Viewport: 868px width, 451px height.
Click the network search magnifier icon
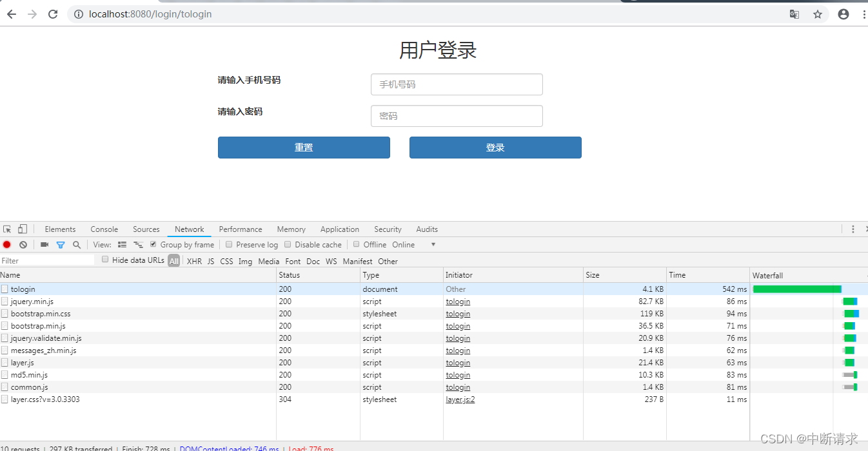(x=77, y=244)
